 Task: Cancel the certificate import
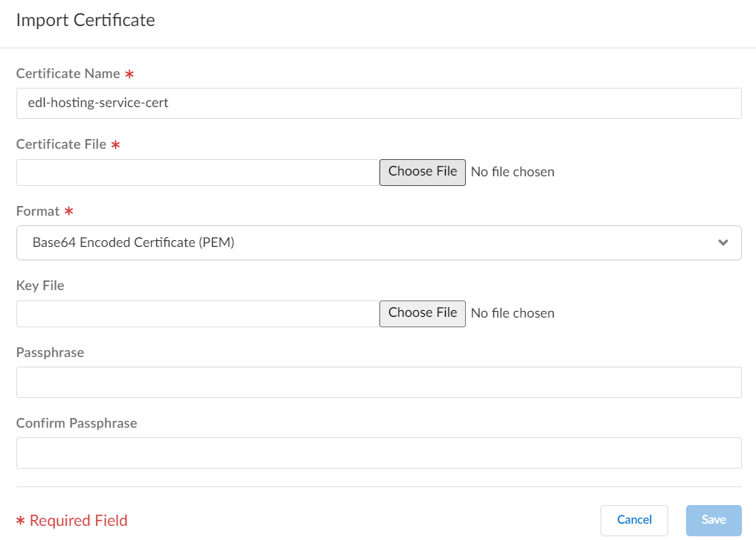click(x=634, y=520)
